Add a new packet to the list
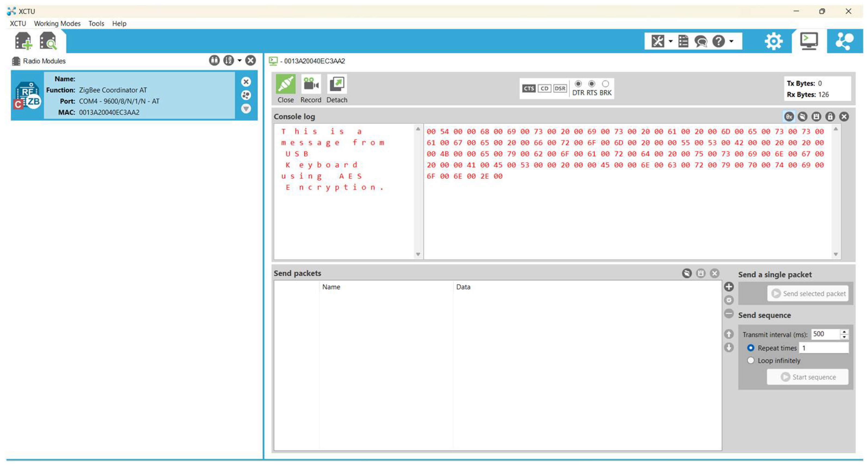Screen dimensions: 868x467 728,287
